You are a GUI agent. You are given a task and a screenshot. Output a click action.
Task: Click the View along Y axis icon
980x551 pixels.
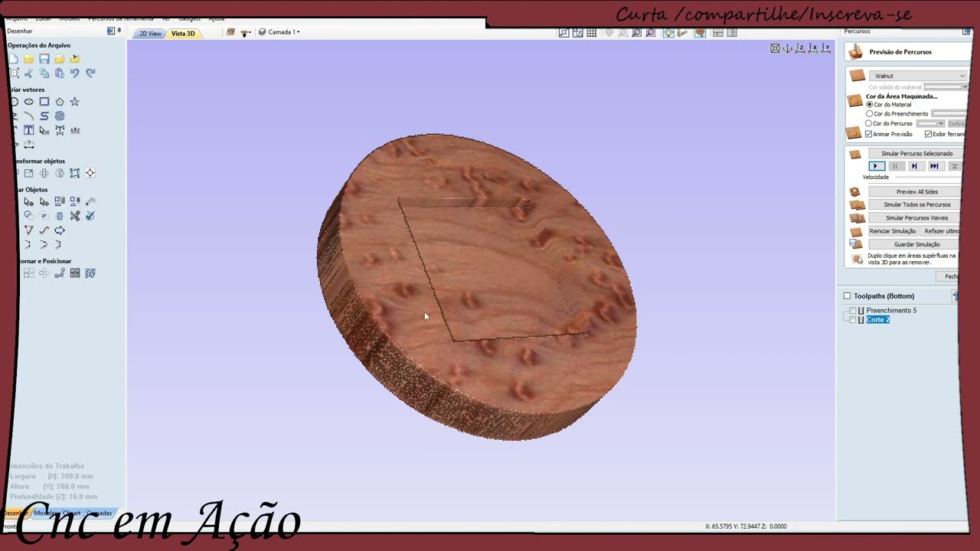(825, 48)
